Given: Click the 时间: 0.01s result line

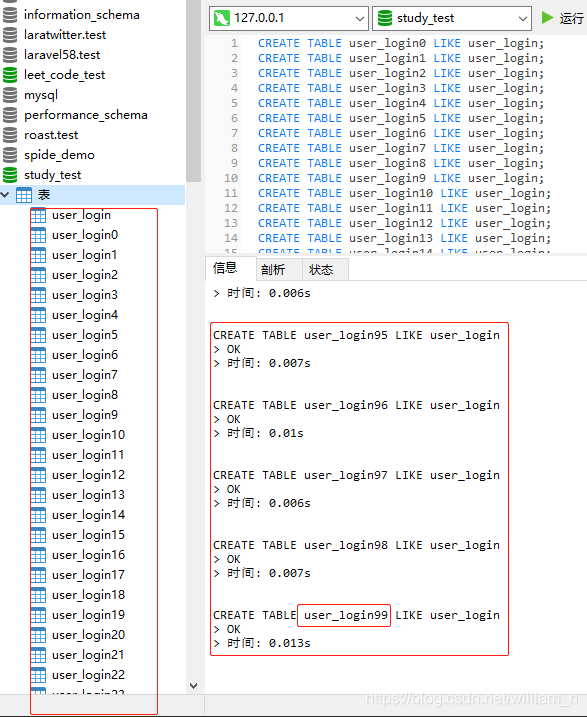Looking at the screenshot, I should (258, 433).
